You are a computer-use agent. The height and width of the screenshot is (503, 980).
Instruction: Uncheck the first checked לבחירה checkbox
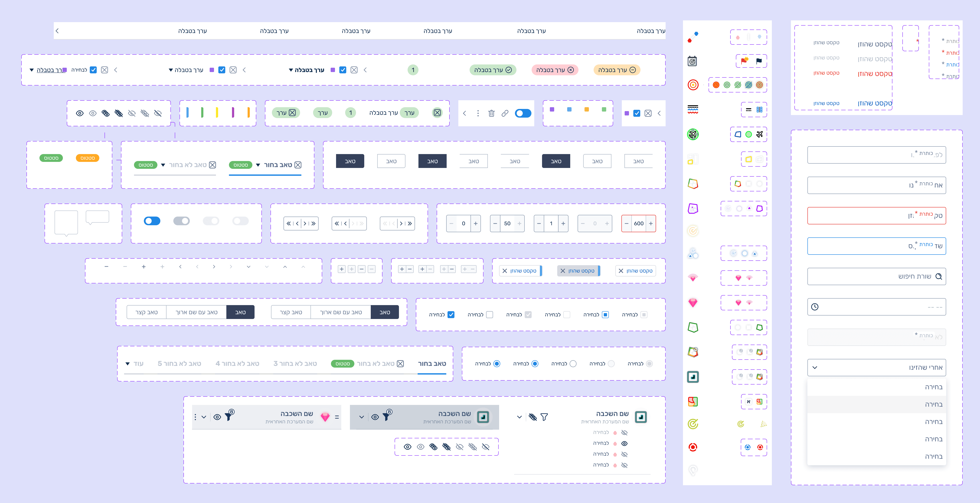[451, 314]
